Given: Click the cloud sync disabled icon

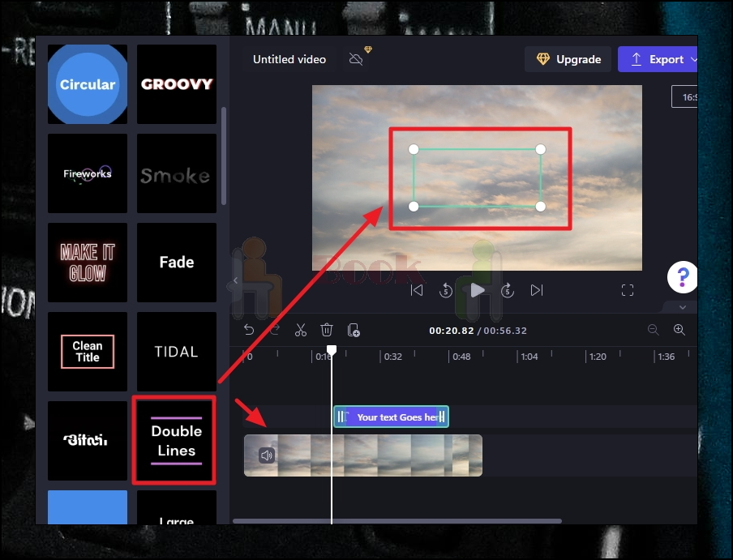Looking at the screenshot, I should click(x=356, y=59).
